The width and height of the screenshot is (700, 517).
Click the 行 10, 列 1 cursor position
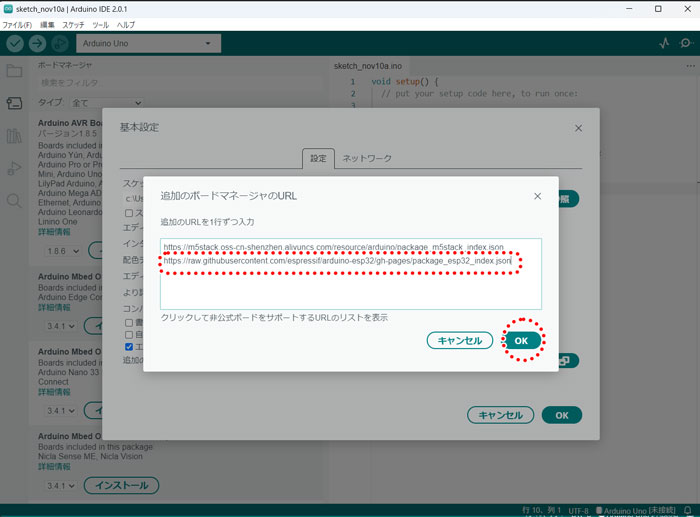point(542,510)
